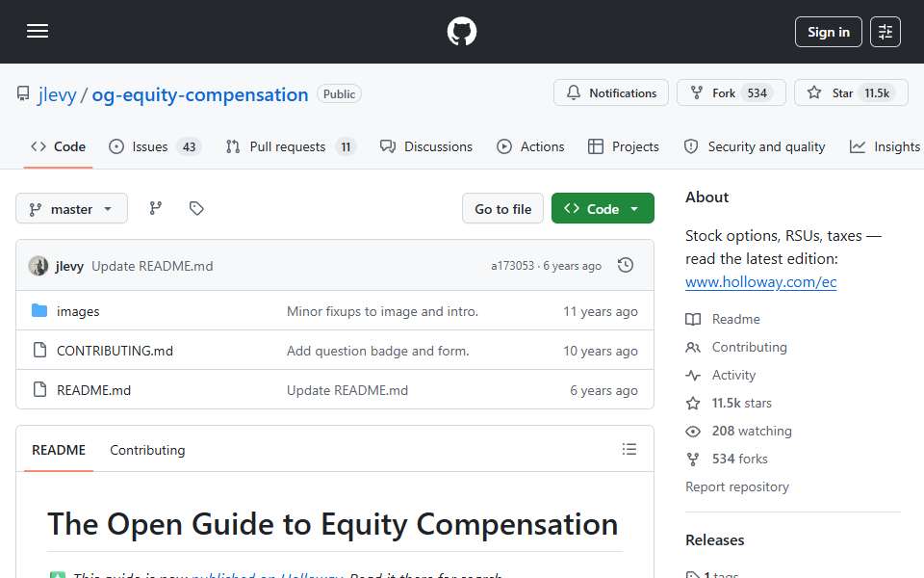Viewport: 924px width, 578px height.
Task: Open the Security and quality tab
Action: pyautogui.click(x=755, y=146)
